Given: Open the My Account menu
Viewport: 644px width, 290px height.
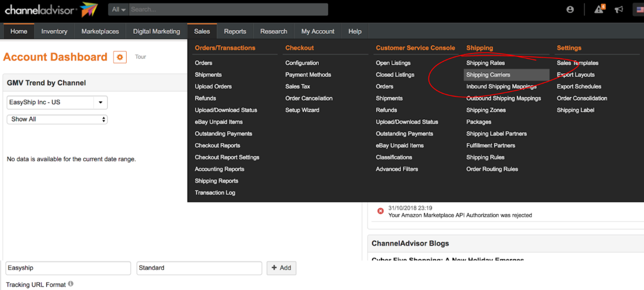Looking at the screenshot, I should point(318,31).
